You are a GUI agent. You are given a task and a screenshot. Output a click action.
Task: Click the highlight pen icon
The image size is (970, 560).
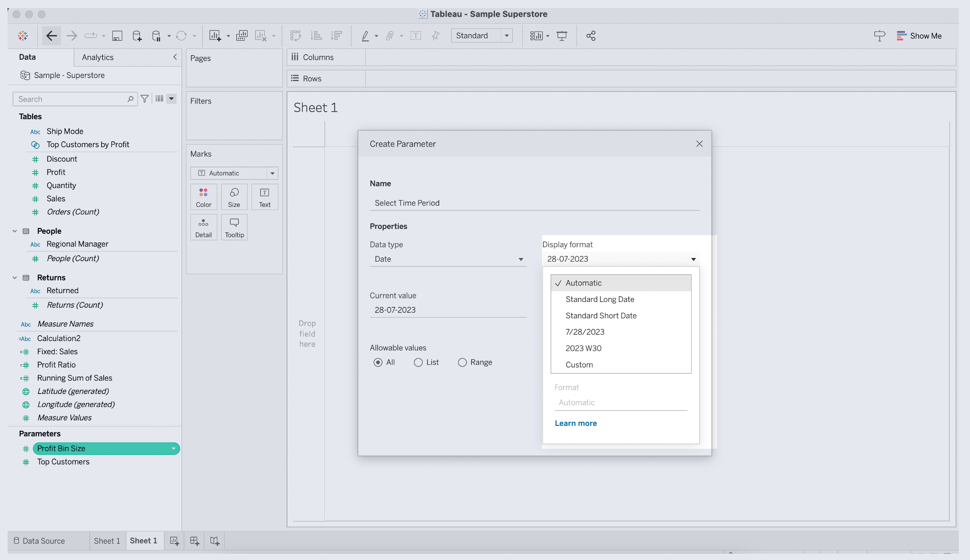366,36
